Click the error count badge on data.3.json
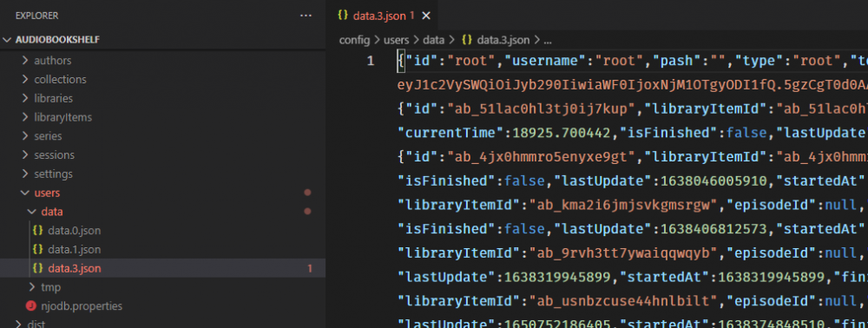 (x=310, y=269)
